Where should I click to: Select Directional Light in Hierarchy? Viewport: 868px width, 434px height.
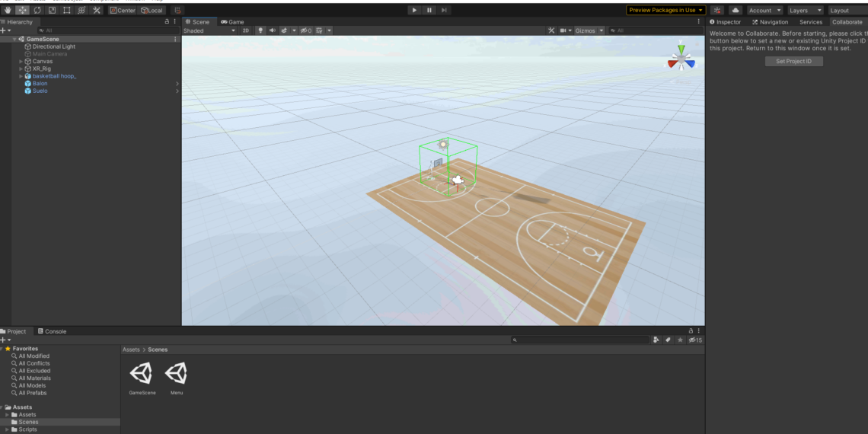54,46
